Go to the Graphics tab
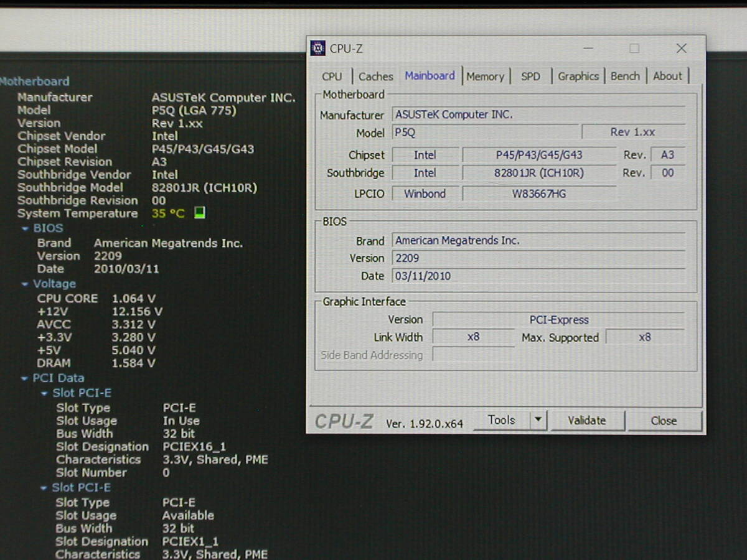The image size is (747, 560). coord(578,77)
